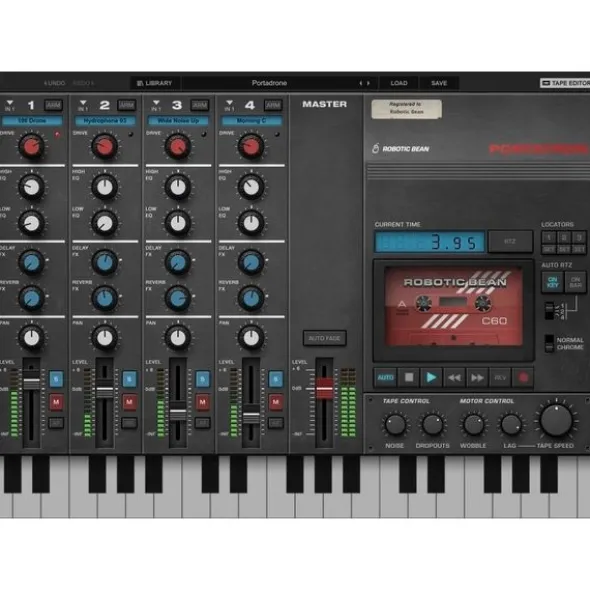The width and height of the screenshot is (590, 591).
Task: Click channel 1 red Drive knob
Action: pyautogui.click(x=31, y=146)
